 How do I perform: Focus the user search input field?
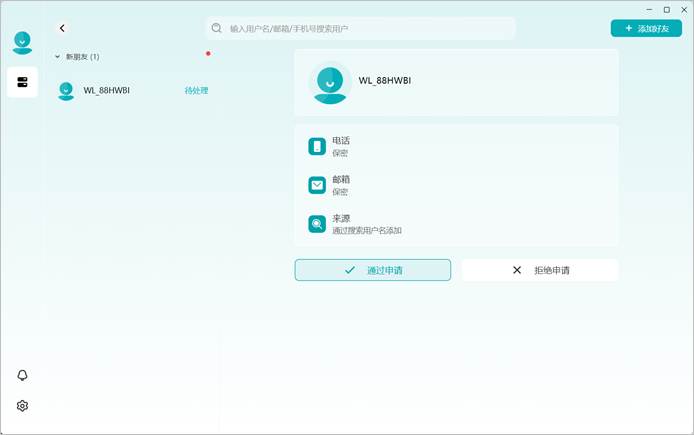point(361,28)
